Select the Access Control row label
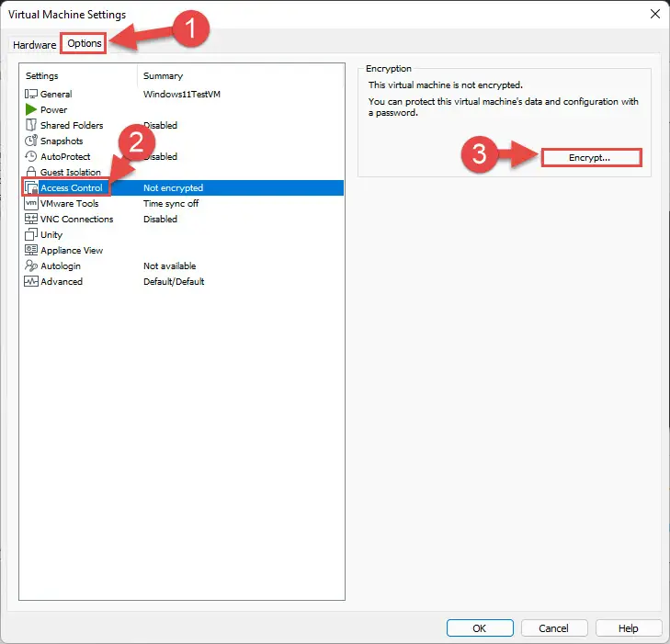Screen dimensions: 670x644 (x=72, y=188)
